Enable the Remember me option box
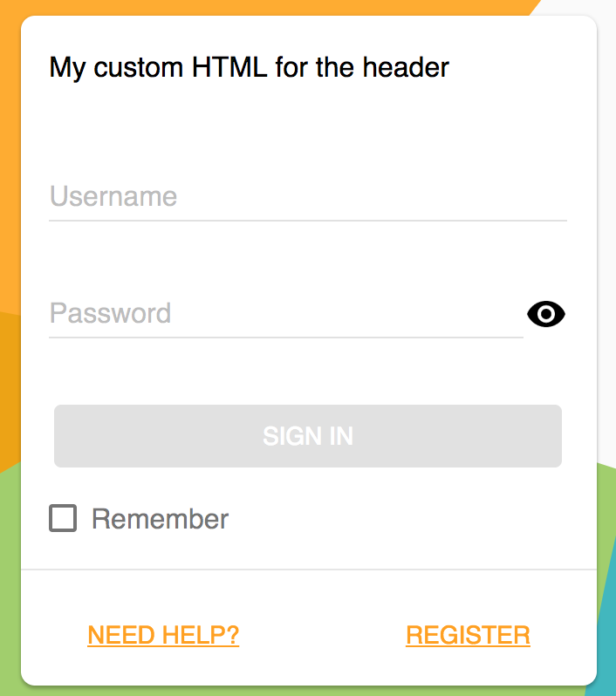616x696 pixels. coord(63,518)
